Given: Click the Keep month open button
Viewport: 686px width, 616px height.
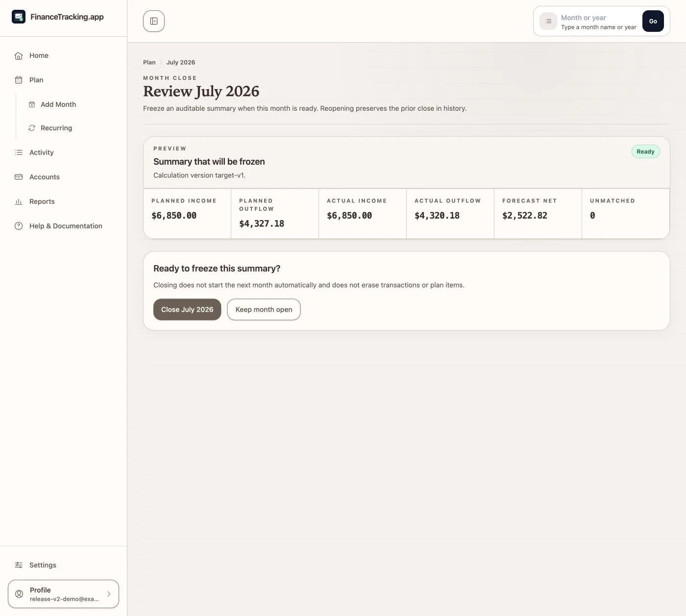Looking at the screenshot, I should click(x=264, y=310).
